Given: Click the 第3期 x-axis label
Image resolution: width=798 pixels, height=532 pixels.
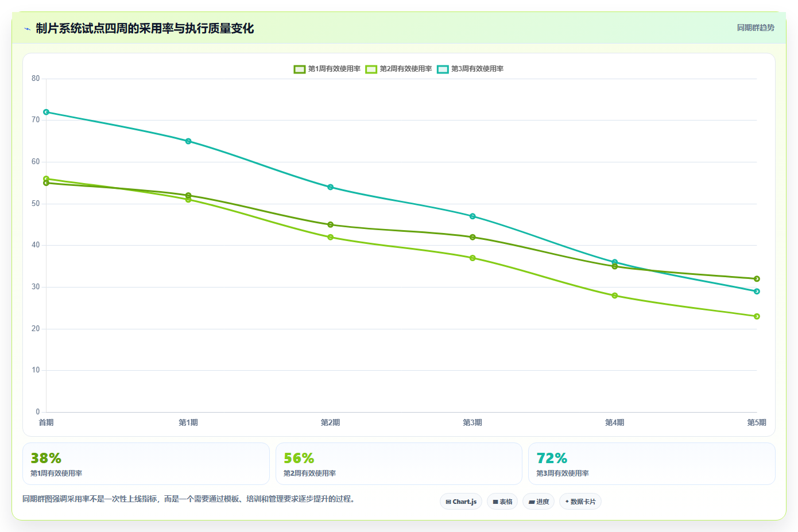Looking at the screenshot, I should coord(472,422).
